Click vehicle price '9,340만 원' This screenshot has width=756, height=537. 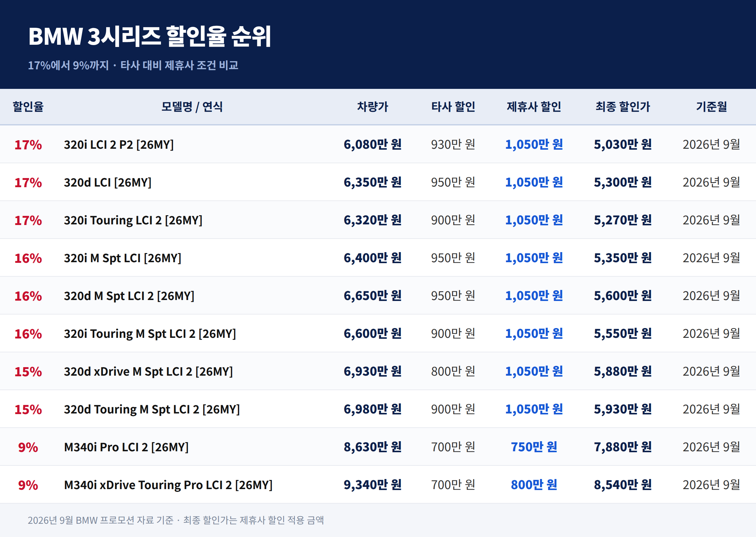point(372,485)
